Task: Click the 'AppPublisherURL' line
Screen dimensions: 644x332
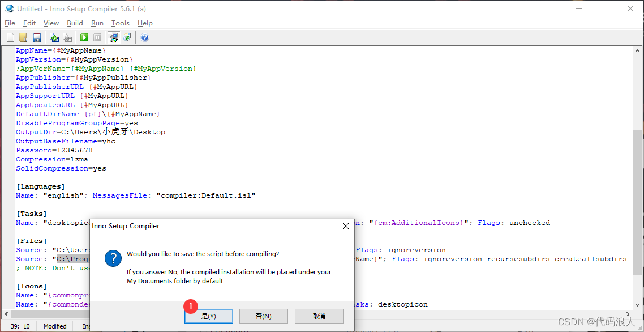Action: (x=76, y=87)
